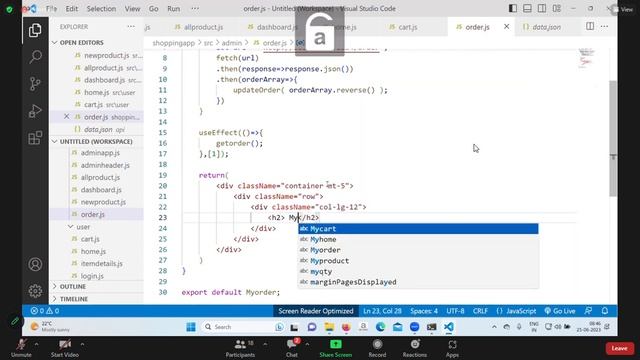Open editor More Actions ellipsis

(x=604, y=27)
